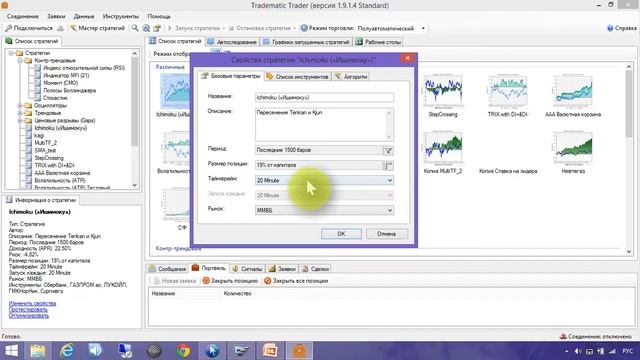
Task: Launch Google Chrome from the taskbar
Action: pos(183,351)
